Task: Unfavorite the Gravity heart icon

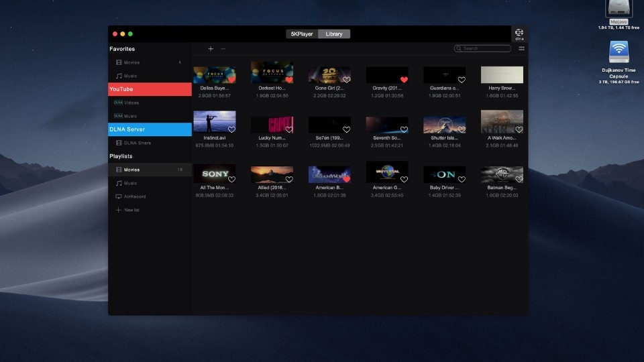Action: 404,80
